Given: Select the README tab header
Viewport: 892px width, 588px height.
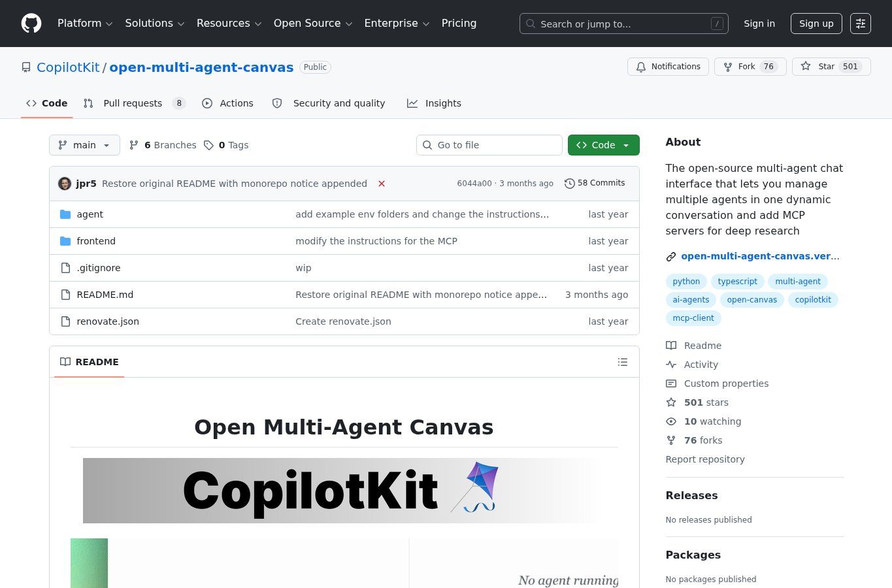Looking at the screenshot, I should tap(90, 362).
